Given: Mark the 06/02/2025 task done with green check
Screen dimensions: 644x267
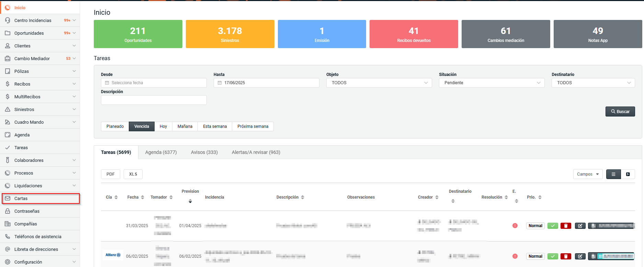Looking at the screenshot, I should [x=553, y=256].
